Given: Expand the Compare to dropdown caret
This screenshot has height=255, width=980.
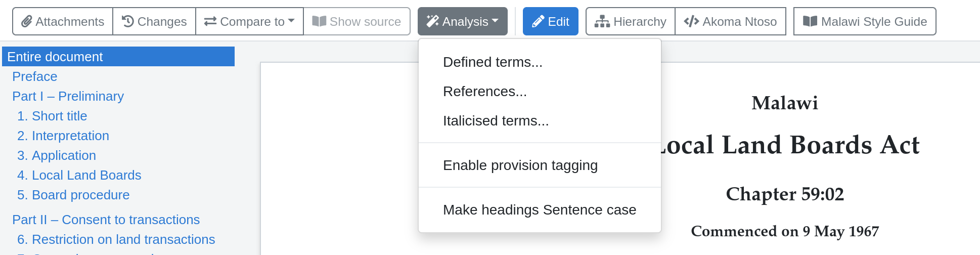Looking at the screenshot, I should pyautogui.click(x=292, y=21).
